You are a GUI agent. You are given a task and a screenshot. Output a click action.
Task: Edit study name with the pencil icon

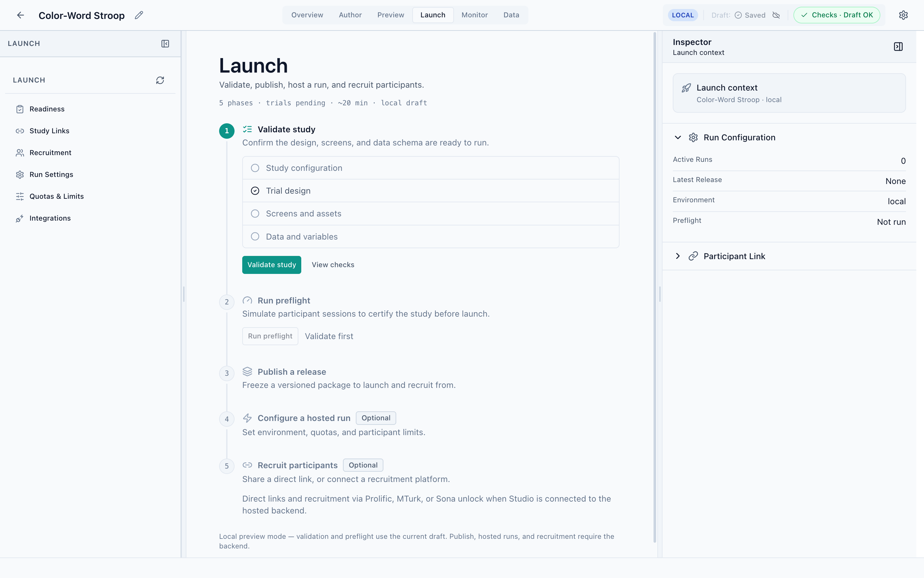point(139,15)
